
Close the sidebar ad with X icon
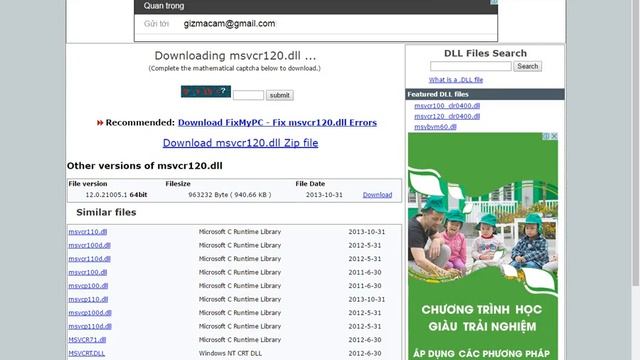(554, 136)
